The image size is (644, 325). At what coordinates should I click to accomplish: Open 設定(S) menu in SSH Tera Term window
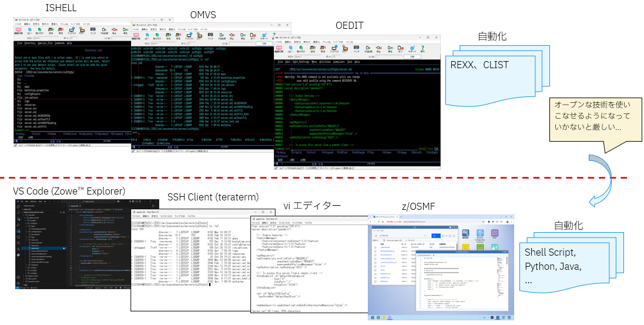coord(155,216)
